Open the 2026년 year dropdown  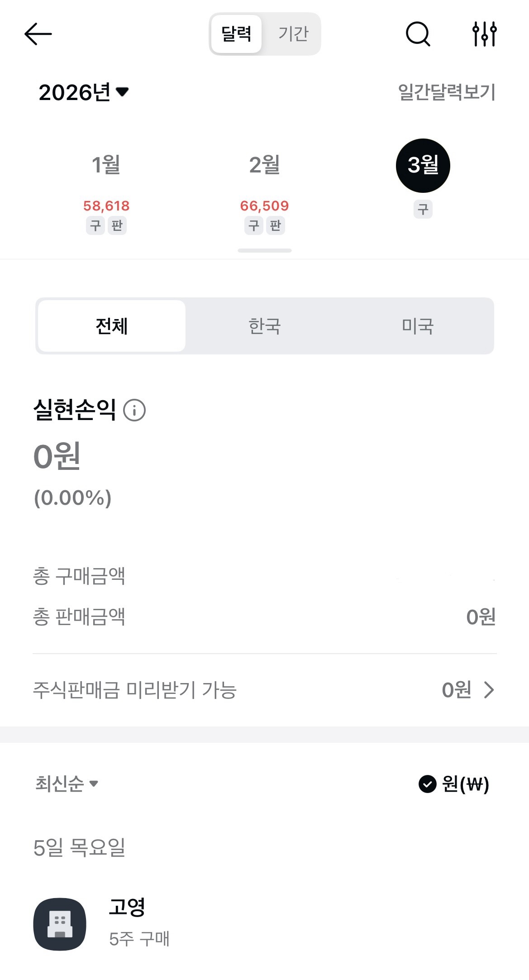[84, 92]
